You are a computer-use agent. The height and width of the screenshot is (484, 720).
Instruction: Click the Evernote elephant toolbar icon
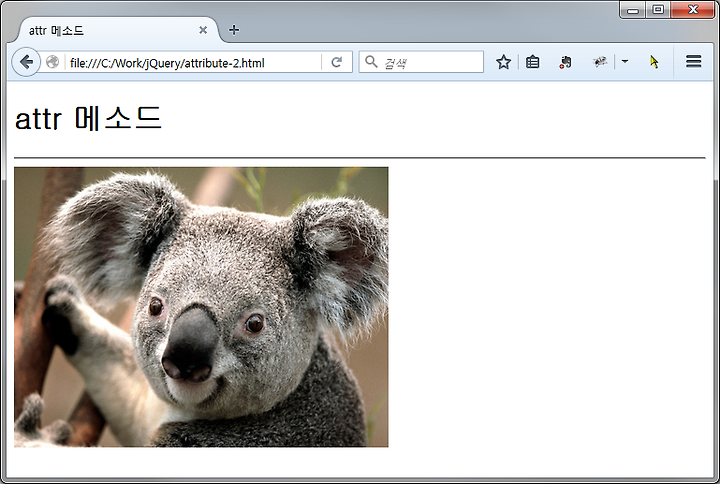566,62
